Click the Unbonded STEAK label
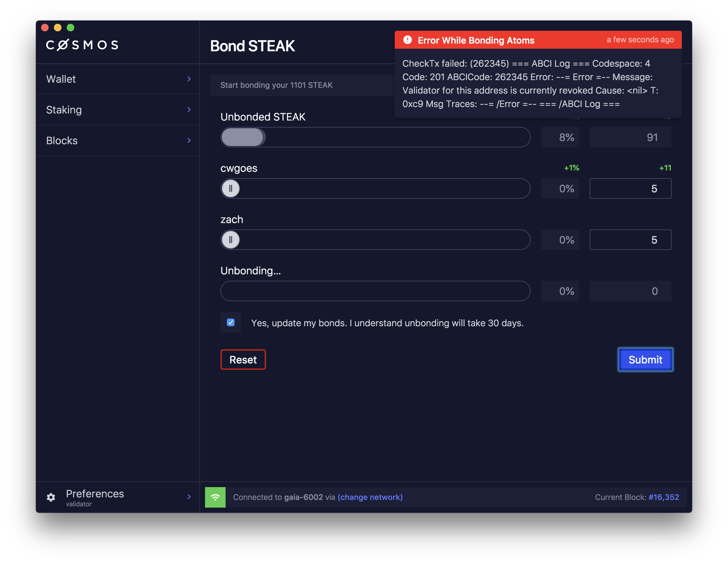This screenshot has height=564, width=728. coord(263,117)
